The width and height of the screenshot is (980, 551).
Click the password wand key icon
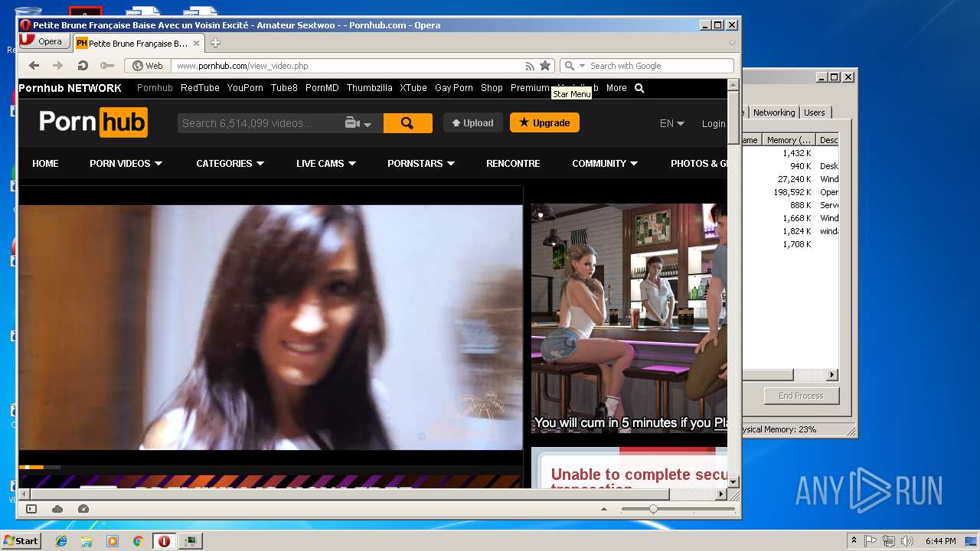pos(107,66)
